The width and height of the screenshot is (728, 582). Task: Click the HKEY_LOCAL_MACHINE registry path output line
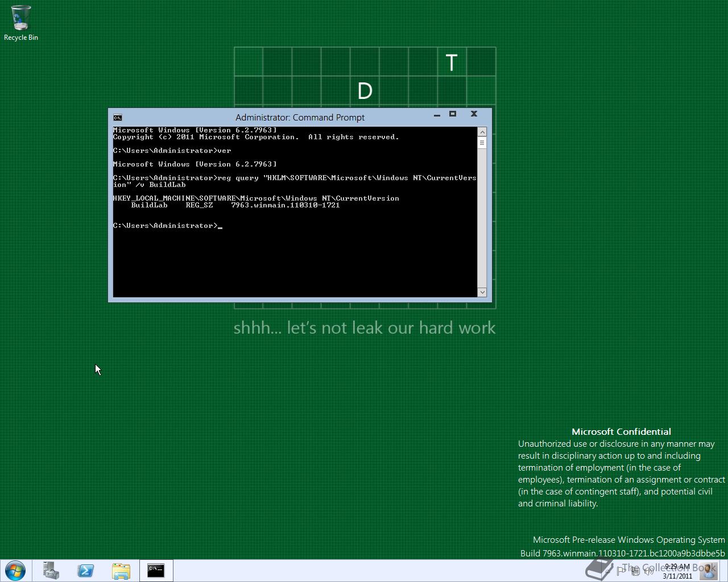(x=256, y=198)
